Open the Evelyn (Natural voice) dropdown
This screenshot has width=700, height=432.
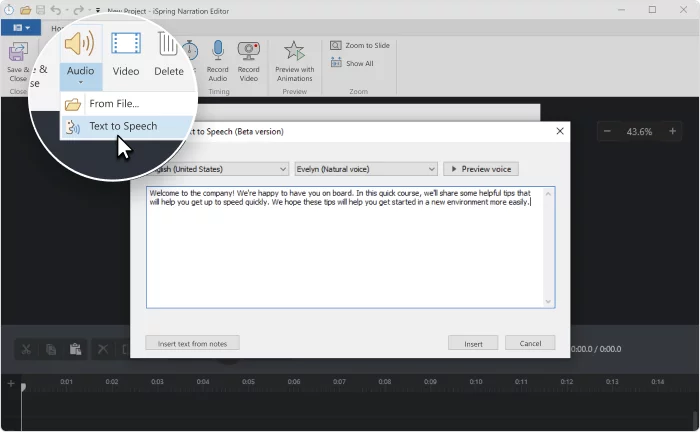366,169
